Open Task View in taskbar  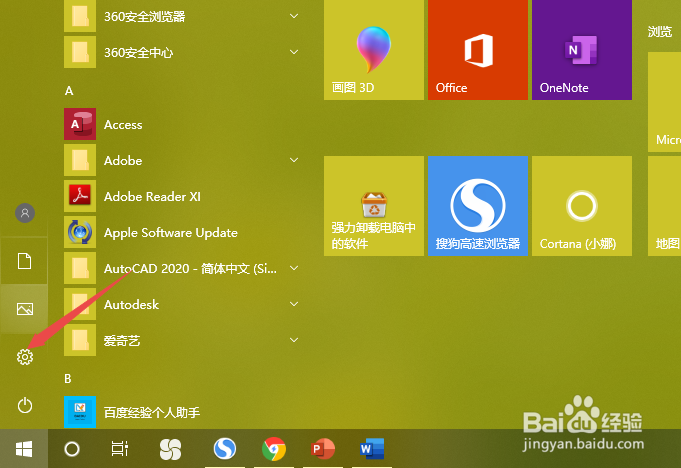point(119,449)
